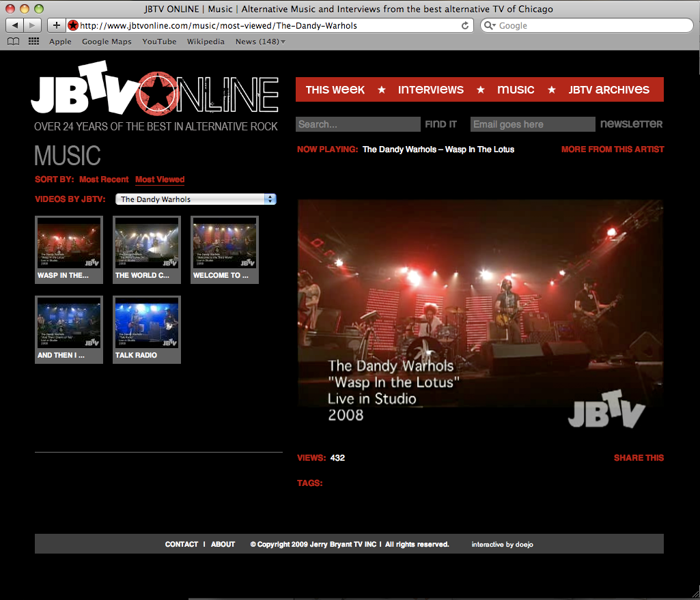The image size is (700, 600).
Task: Reload the page with the refresh icon
Action: [x=465, y=25]
